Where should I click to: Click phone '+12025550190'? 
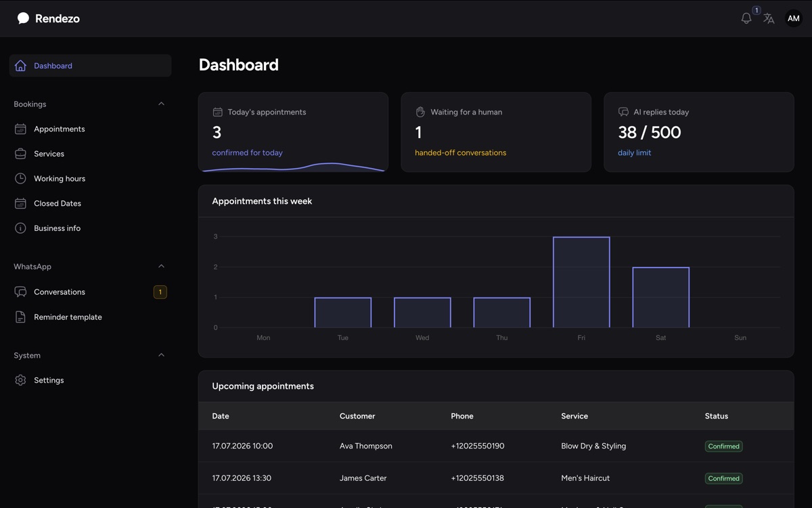pyautogui.click(x=478, y=446)
